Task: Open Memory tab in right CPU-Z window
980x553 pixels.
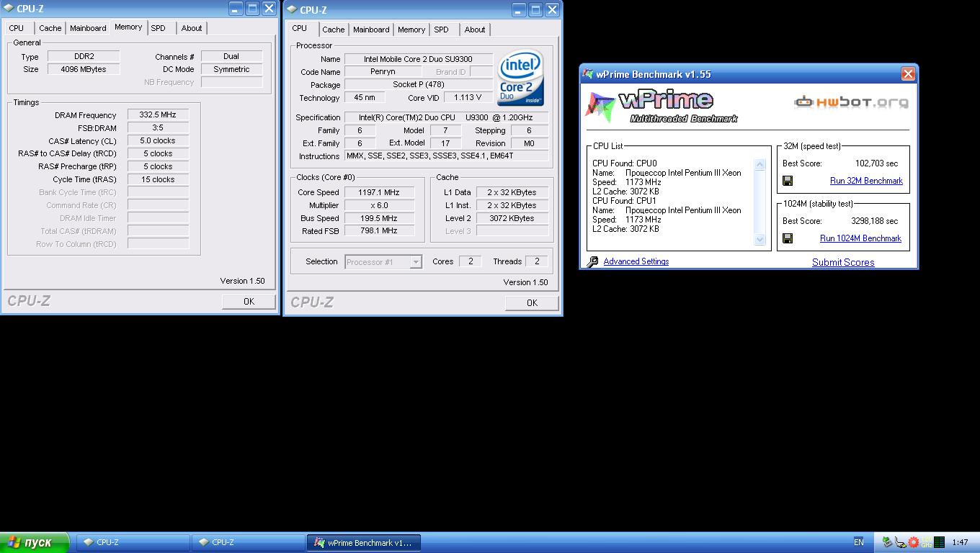Action: (411, 30)
